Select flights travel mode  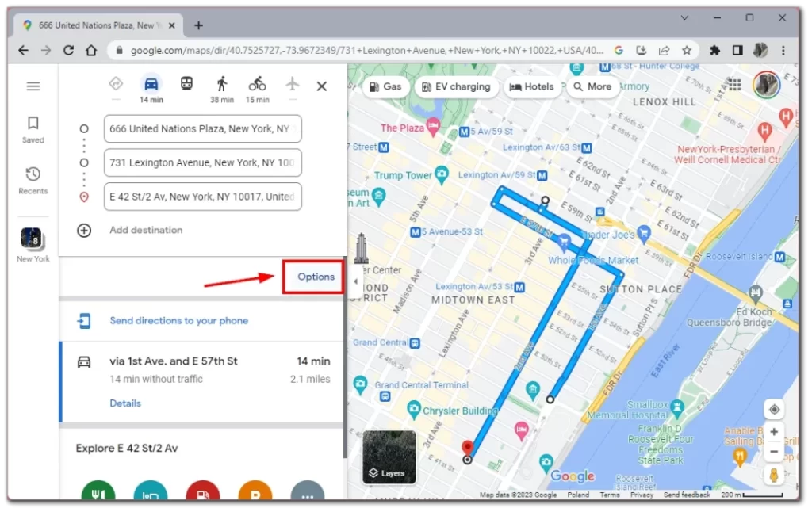(293, 83)
